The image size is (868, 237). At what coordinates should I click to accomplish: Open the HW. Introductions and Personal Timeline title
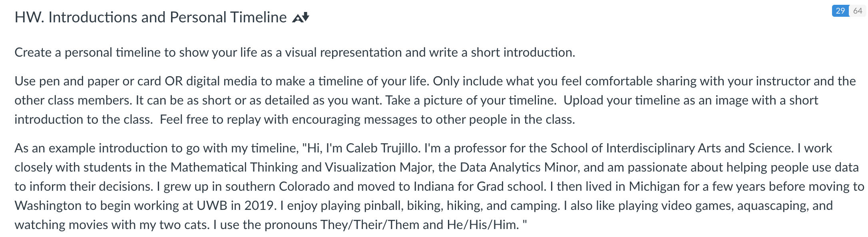click(x=151, y=18)
